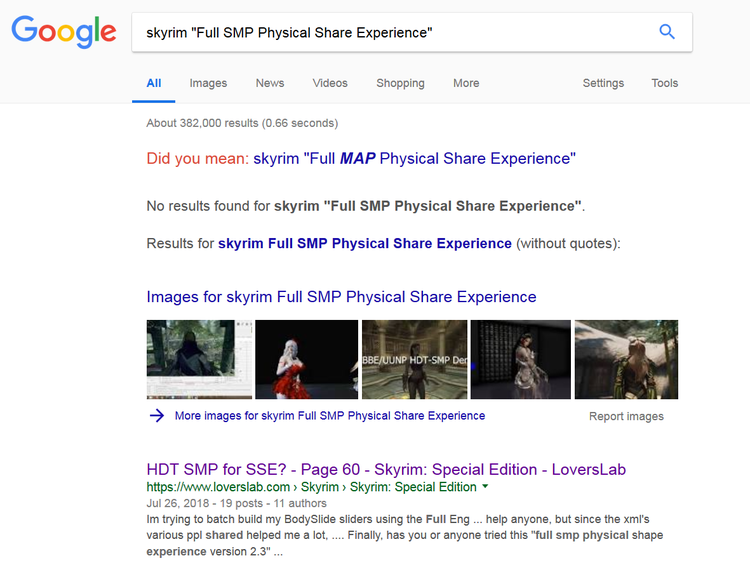Open the thumbnail of character in dark room
The width and height of the screenshot is (750, 577).
click(x=520, y=359)
